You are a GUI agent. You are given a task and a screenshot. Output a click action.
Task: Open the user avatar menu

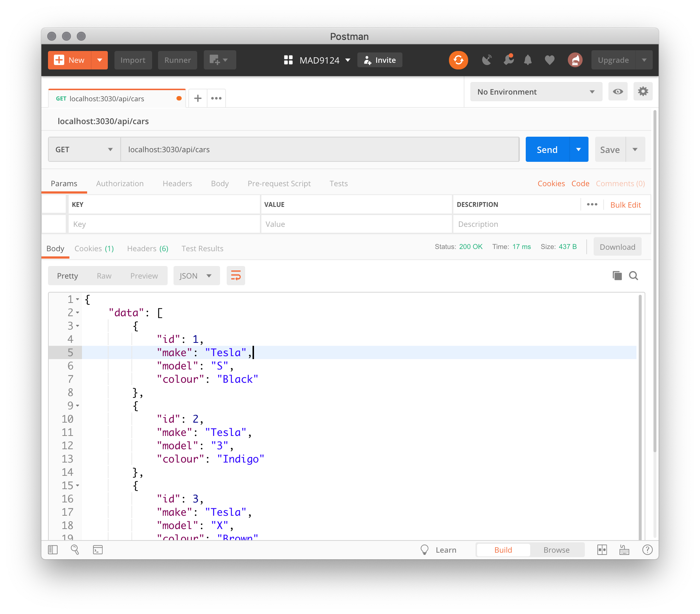click(x=575, y=60)
